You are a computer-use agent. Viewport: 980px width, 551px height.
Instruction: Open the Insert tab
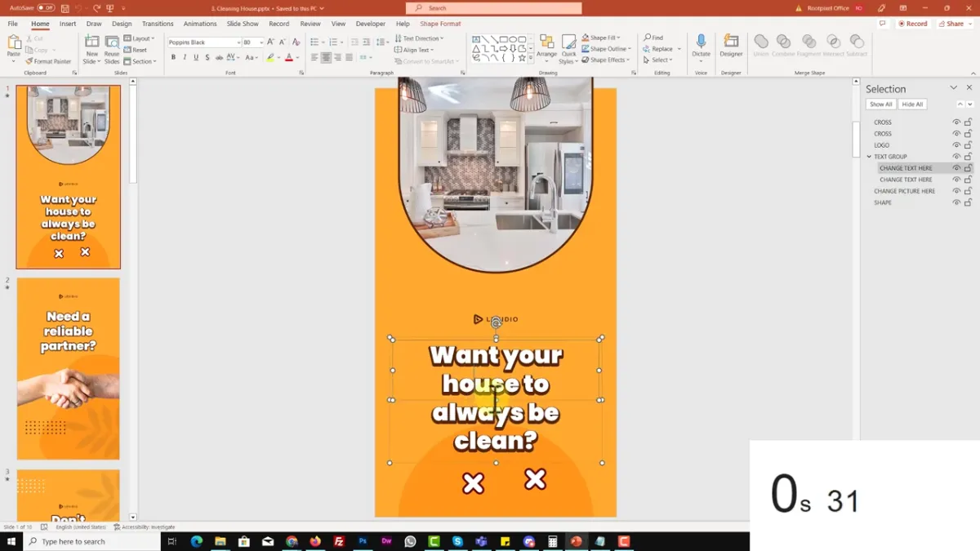point(68,24)
